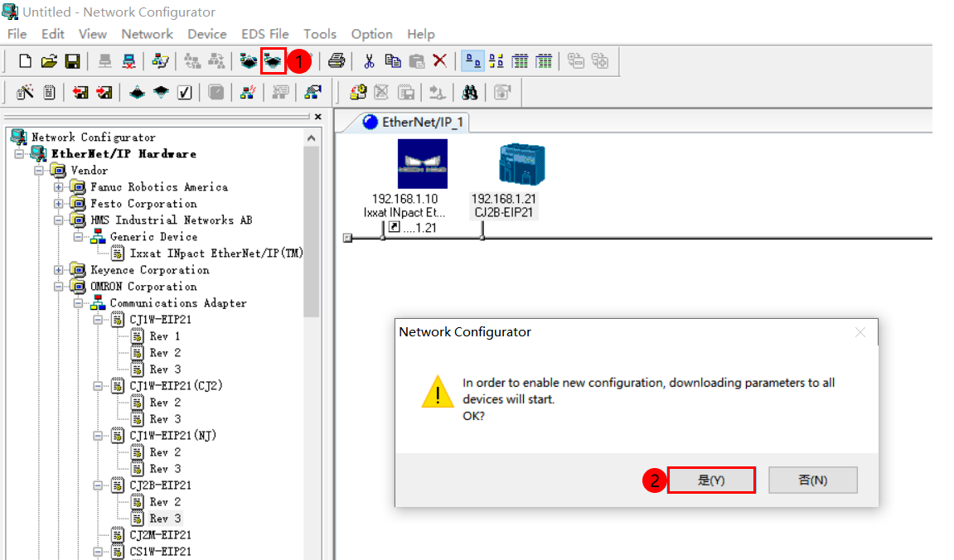The image size is (954, 560).
Task: Open an existing configuration file
Action: (x=49, y=60)
